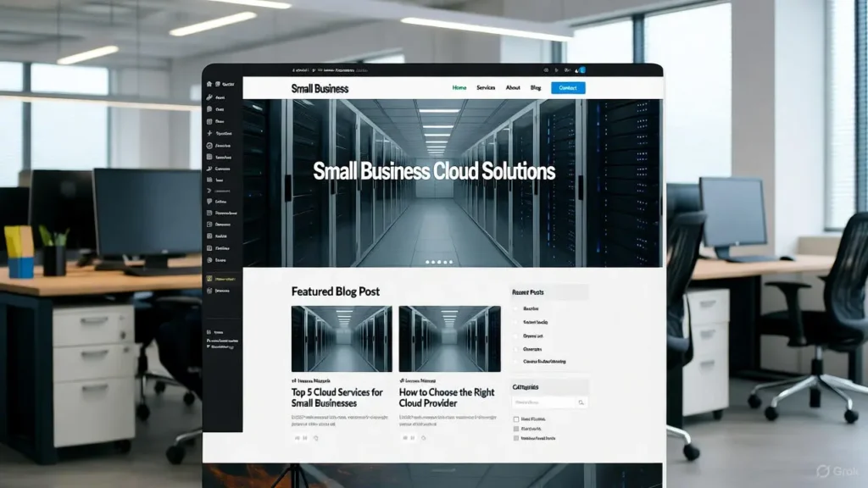The height and width of the screenshot is (488, 868).
Task: Select the active carousel dot below the hero banner
Action: [426, 263]
